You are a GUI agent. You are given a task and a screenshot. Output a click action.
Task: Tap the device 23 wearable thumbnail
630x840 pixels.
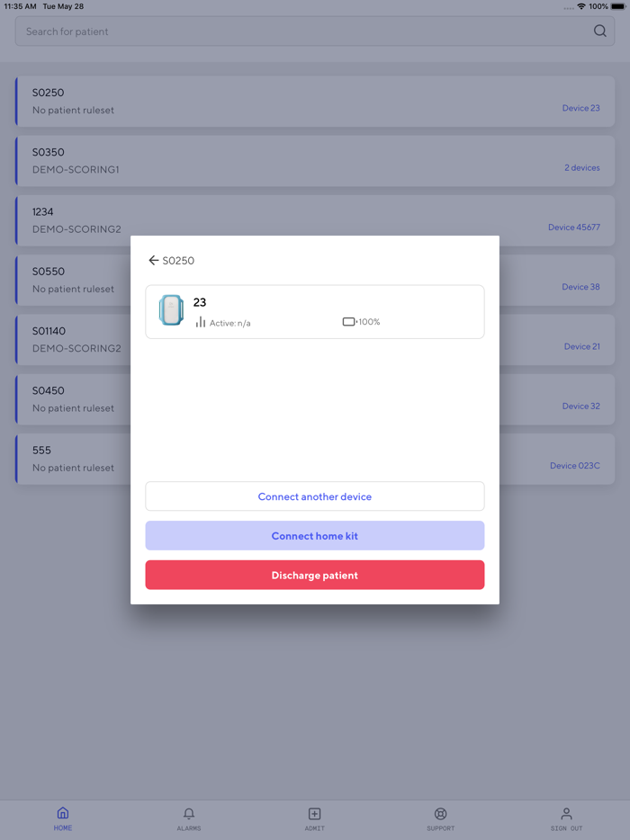click(171, 310)
